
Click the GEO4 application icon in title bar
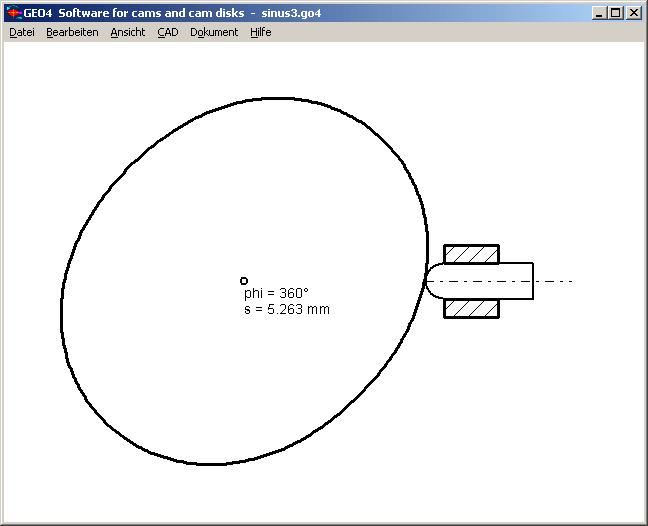pyautogui.click(x=14, y=13)
